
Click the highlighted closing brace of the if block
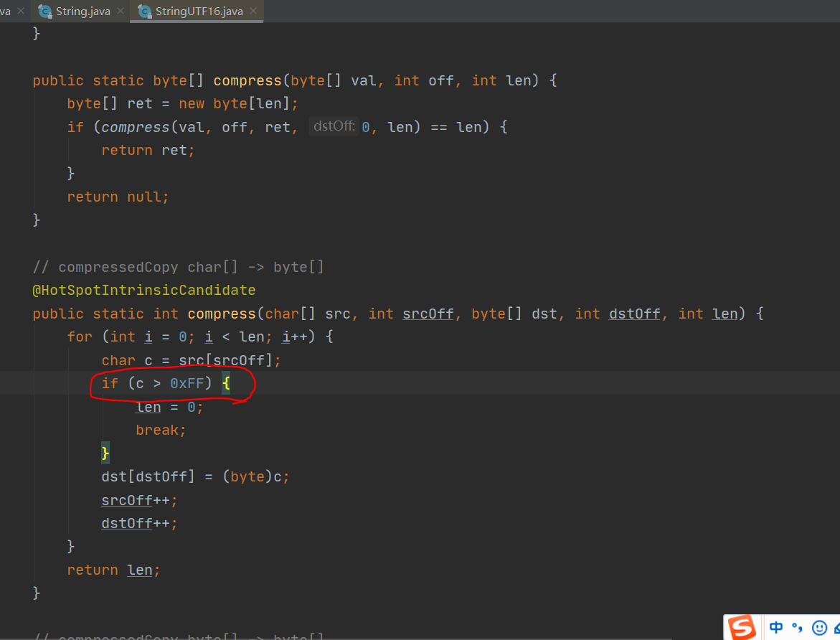tap(105, 453)
